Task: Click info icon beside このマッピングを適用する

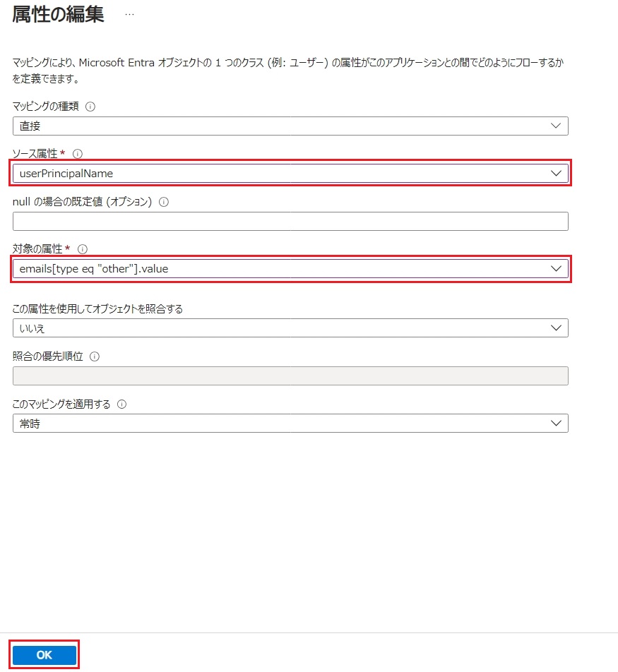Action: pos(121,404)
